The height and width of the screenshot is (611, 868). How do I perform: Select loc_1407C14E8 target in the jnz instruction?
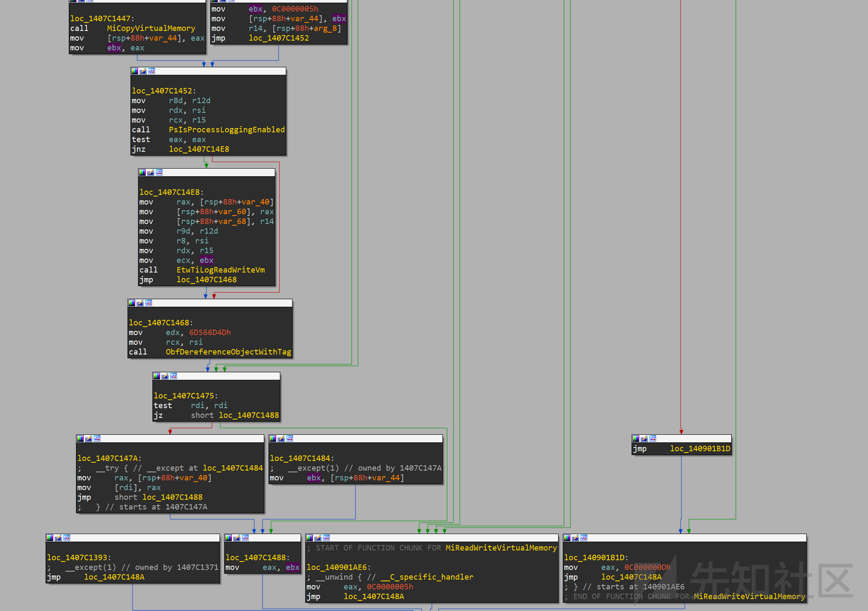click(199, 149)
